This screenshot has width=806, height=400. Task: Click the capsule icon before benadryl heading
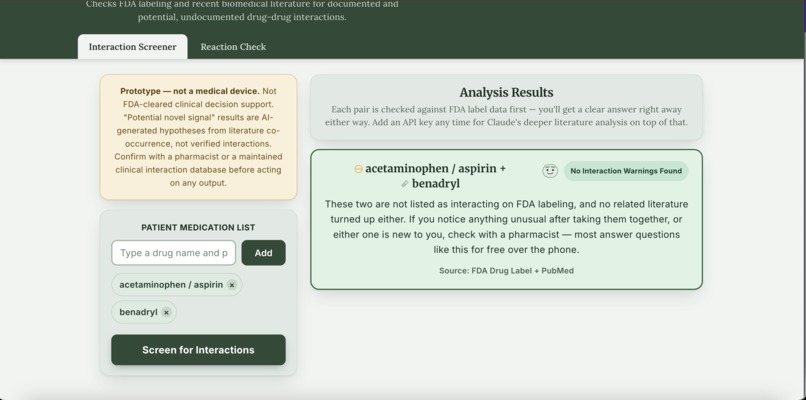[x=405, y=184]
